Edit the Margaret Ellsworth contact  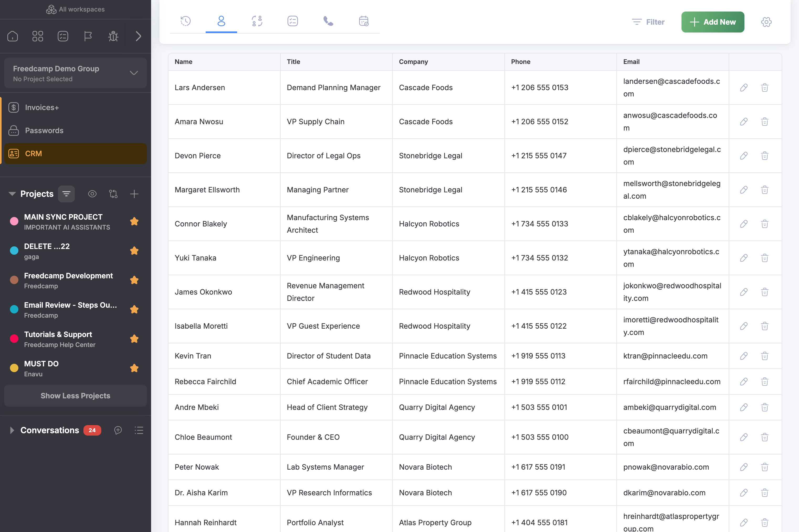point(744,190)
